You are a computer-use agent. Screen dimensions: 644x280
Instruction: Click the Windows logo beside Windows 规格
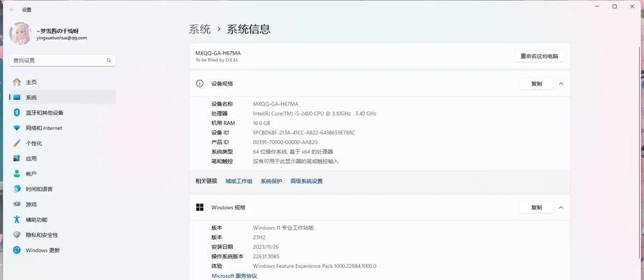point(199,208)
